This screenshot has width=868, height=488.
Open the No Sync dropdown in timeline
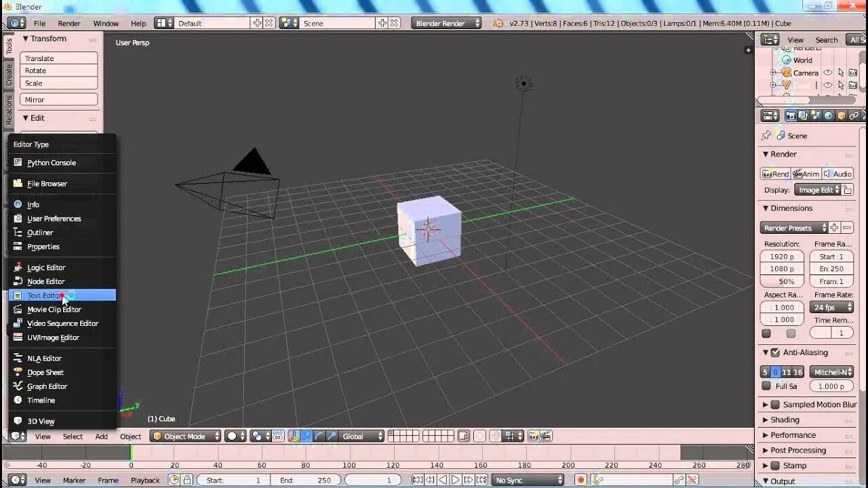tap(528, 480)
